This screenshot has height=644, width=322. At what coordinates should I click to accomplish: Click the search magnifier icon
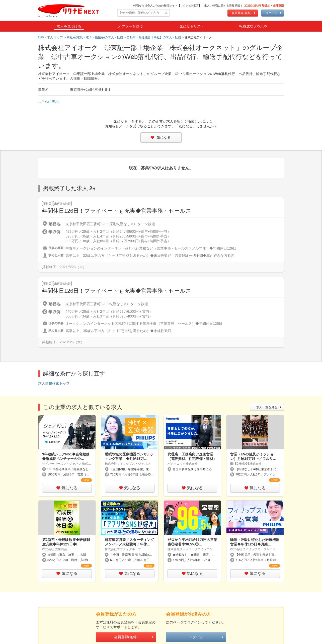pos(166,13)
